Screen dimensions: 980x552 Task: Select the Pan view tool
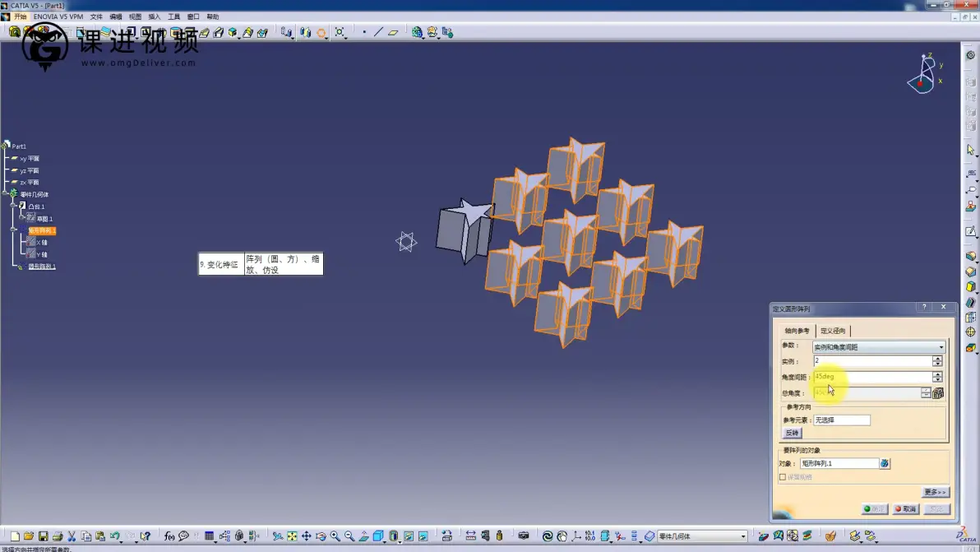tap(306, 536)
